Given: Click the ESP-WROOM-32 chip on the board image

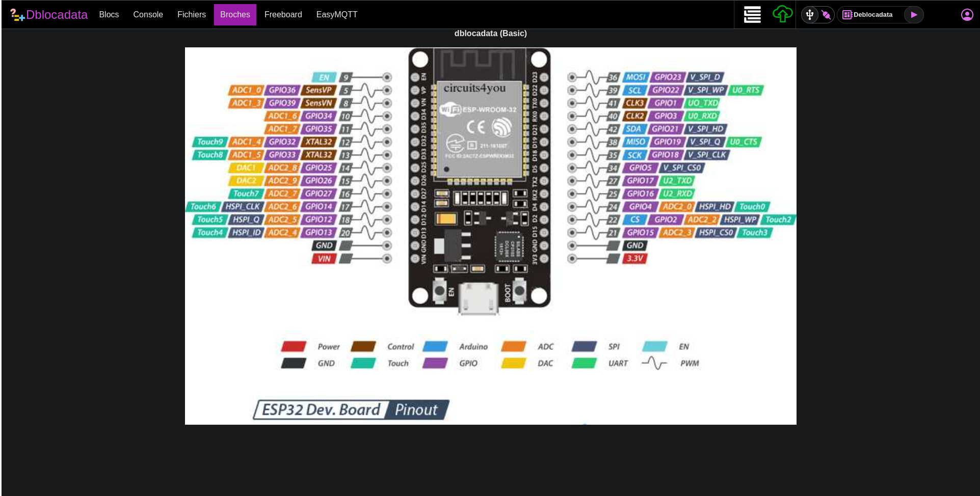Looking at the screenshot, I should (x=479, y=129).
